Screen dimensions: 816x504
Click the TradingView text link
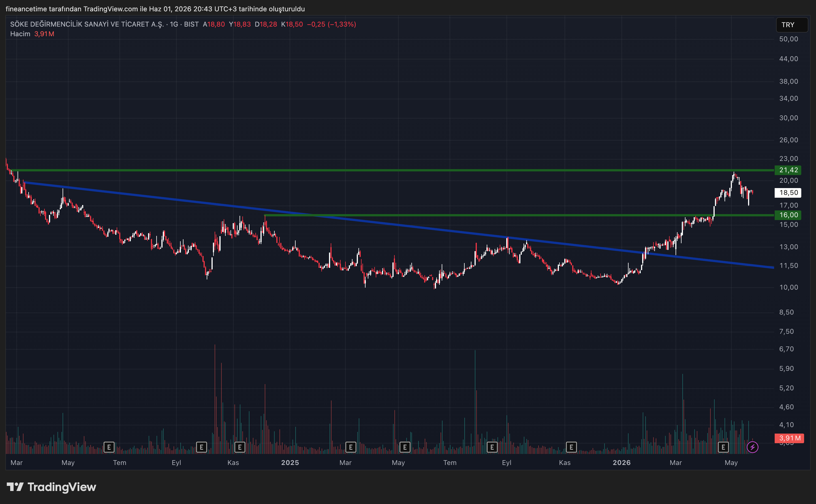[62, 487]
